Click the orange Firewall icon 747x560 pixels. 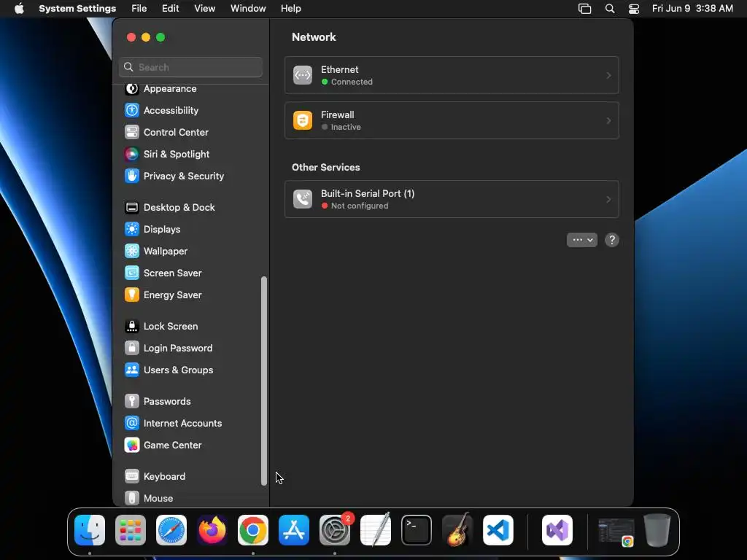point(303,120)
